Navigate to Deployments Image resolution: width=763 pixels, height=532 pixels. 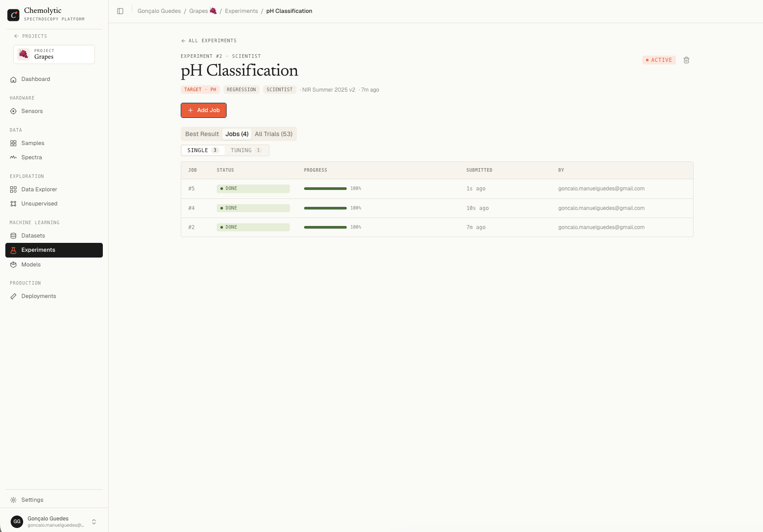coord(54,296)
